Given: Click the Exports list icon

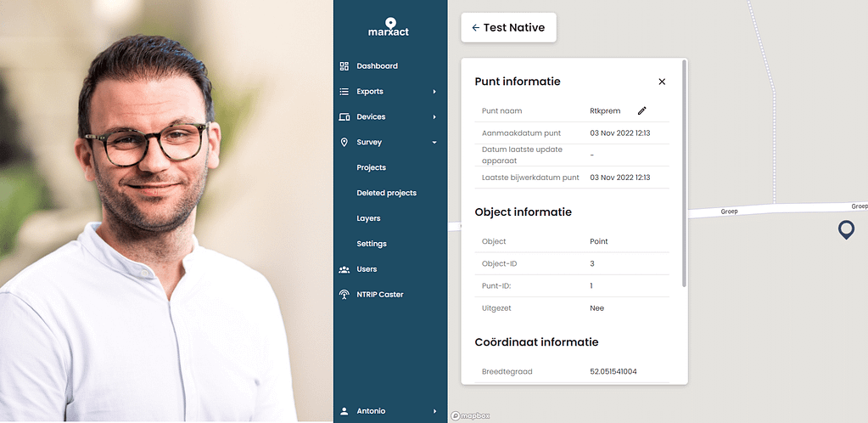Looking at the screenshot, I should click(x=344, y=92).
